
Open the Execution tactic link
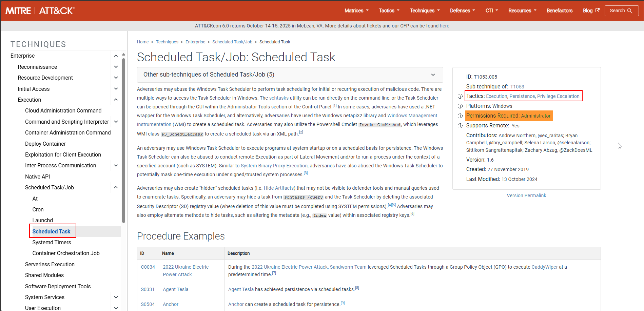tap(496, 96)
